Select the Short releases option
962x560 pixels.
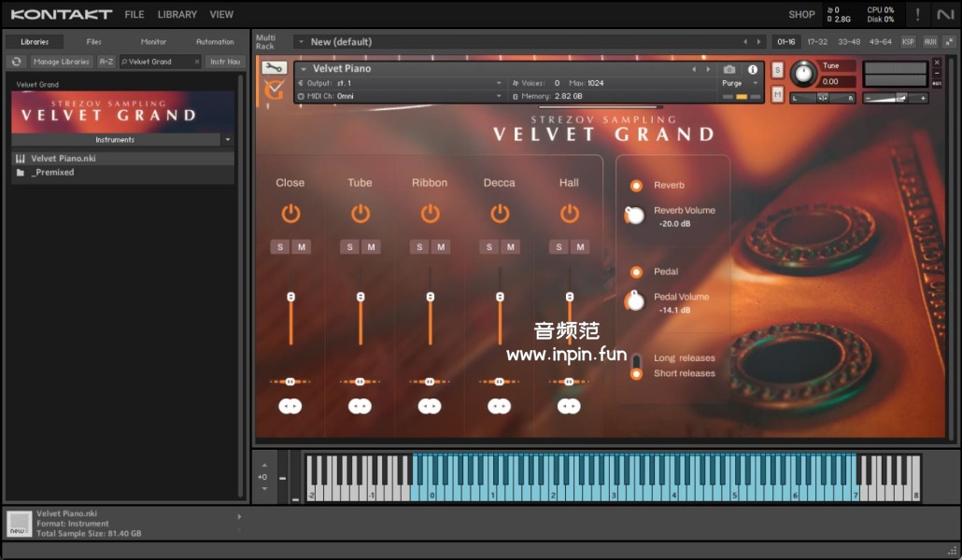coord(636,373)
